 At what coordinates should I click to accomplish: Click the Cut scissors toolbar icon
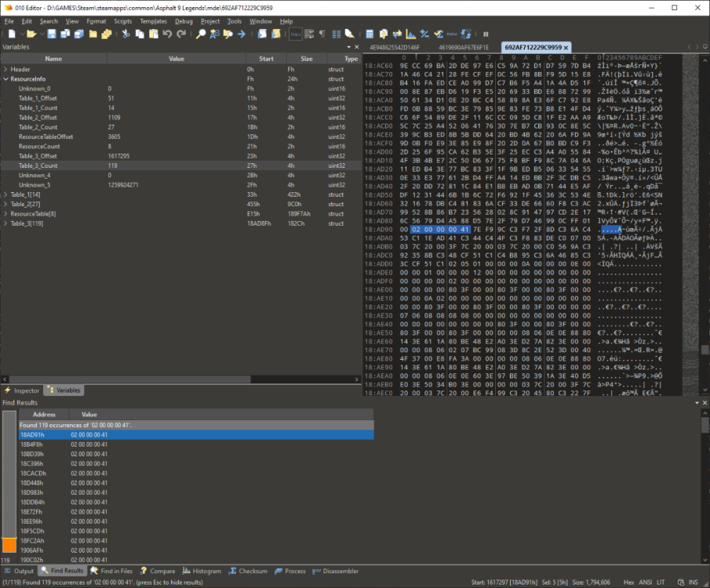[125, 34]
